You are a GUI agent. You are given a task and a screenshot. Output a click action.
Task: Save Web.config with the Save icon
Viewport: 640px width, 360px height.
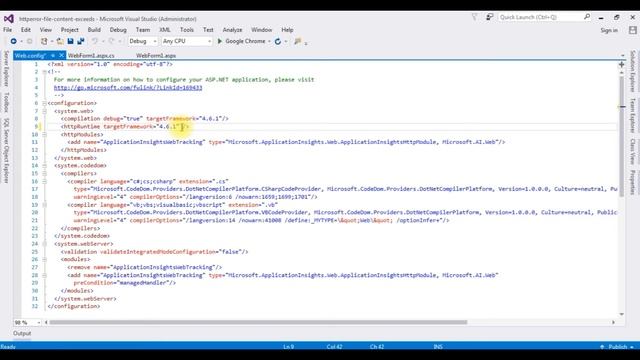pyautogui.click(x=70, y=41)
